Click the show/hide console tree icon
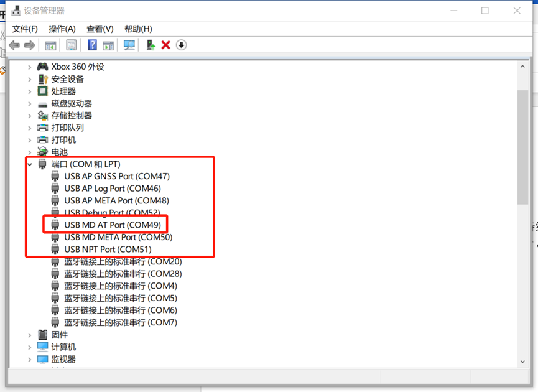The width and height of the screenshot is (538, 392). (51, 45)
